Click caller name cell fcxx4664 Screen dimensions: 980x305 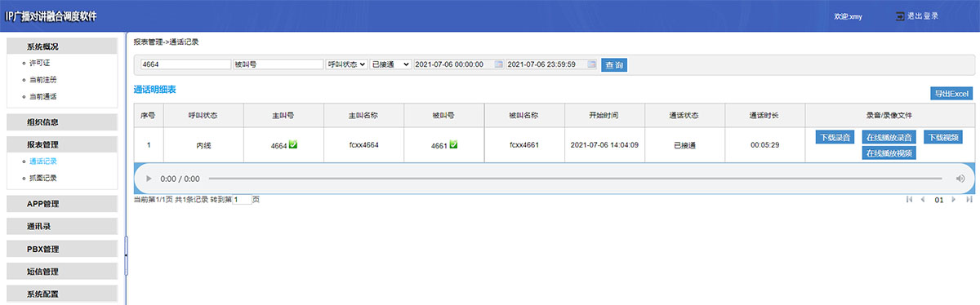(363, 145)
